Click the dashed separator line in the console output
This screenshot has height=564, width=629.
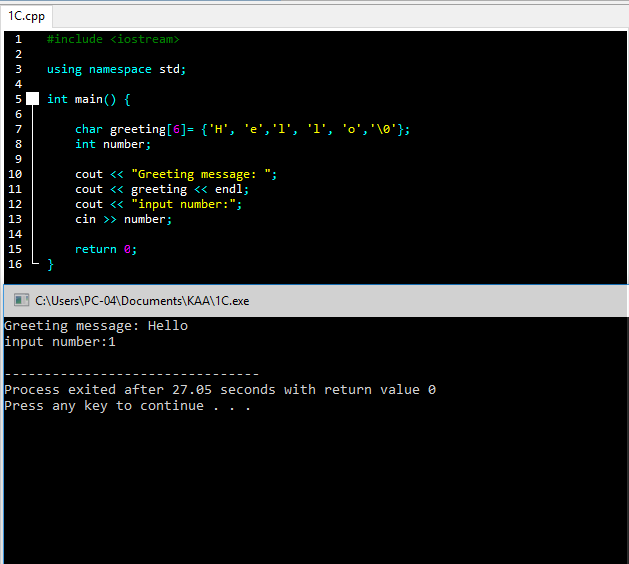tap(132, 374)
